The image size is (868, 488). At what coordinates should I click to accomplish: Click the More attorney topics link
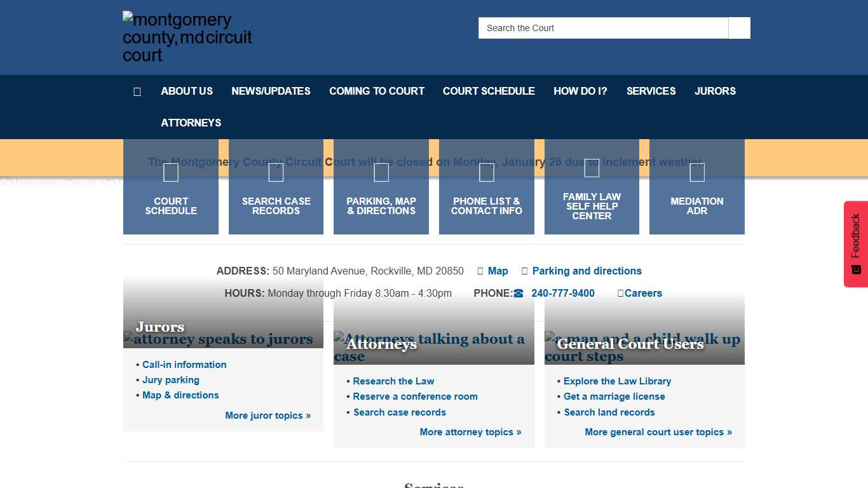click(x=470, y=431)
